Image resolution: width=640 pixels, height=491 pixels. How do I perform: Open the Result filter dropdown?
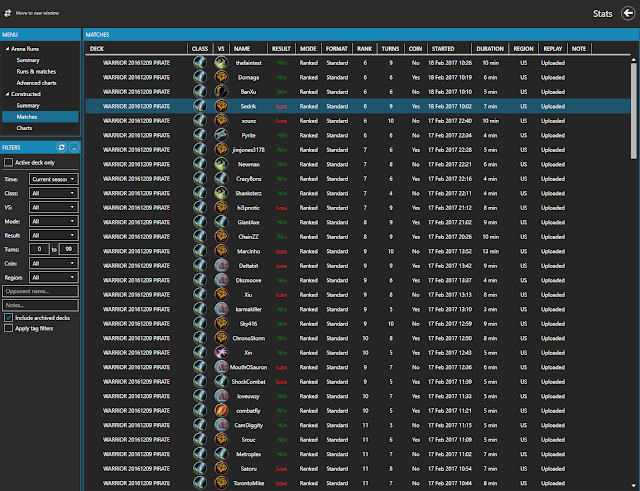coord(53,235)
